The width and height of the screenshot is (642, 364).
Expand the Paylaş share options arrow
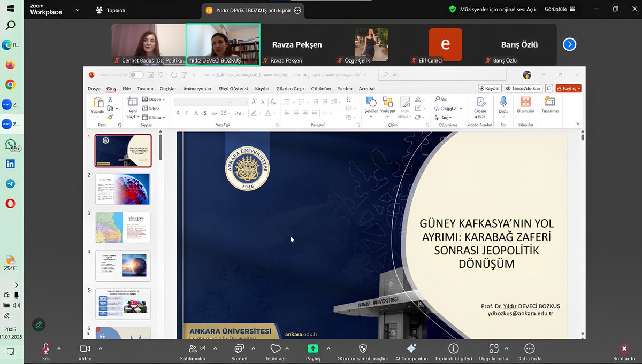coord(328,348)
